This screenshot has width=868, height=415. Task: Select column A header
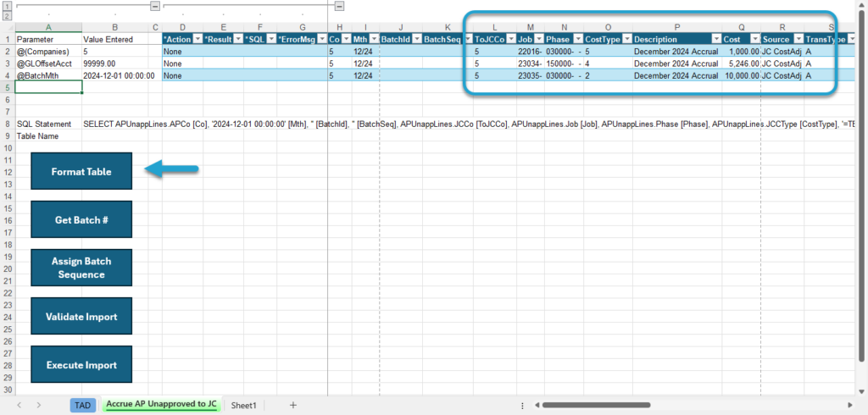[48, 27]
